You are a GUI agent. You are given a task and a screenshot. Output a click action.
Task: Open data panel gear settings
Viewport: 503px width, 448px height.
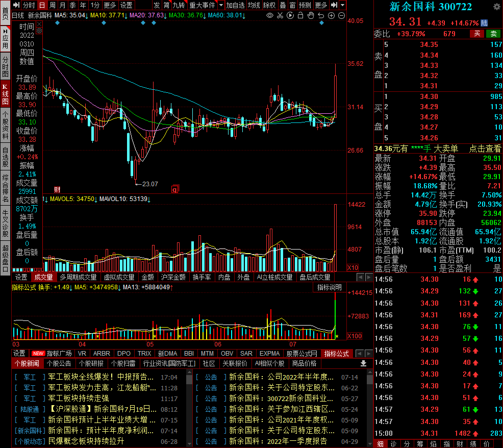39,31
